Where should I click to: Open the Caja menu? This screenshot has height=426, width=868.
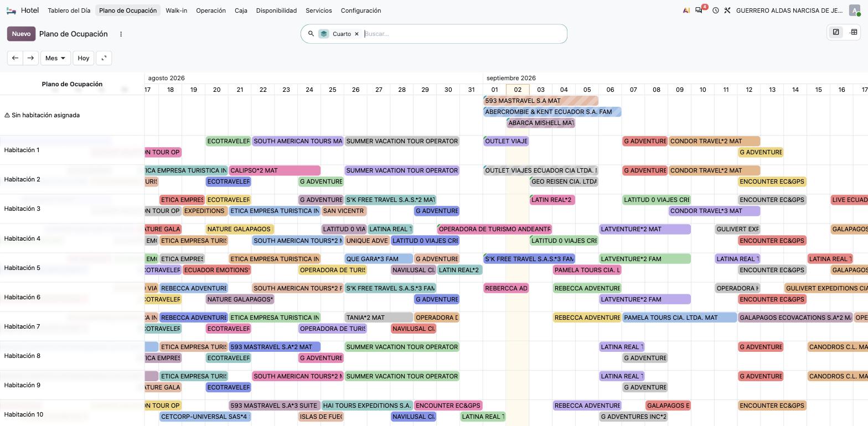(x=241, y=11)
